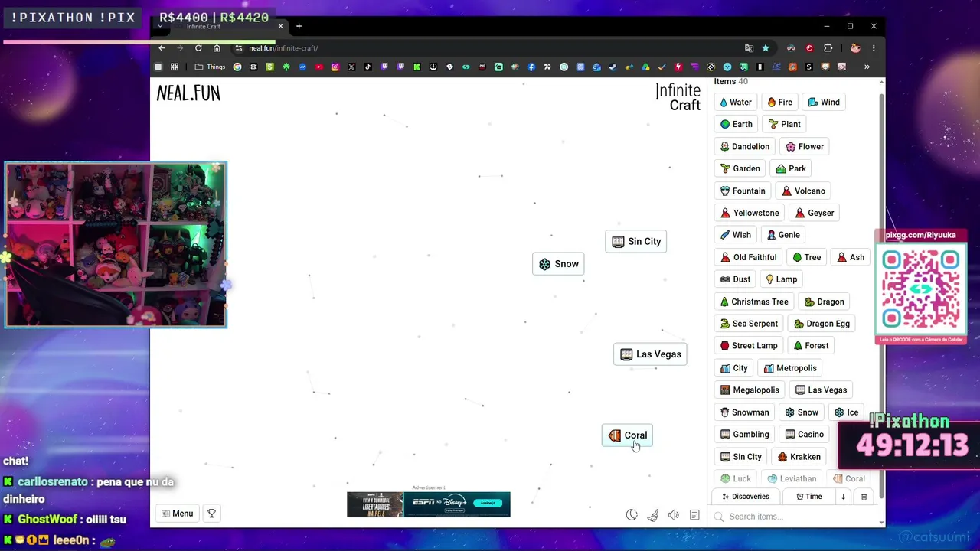Click the trash icon in the items panel
This screenshot has height=551, width=980.
pyautogui.click(x=864, y=497)
